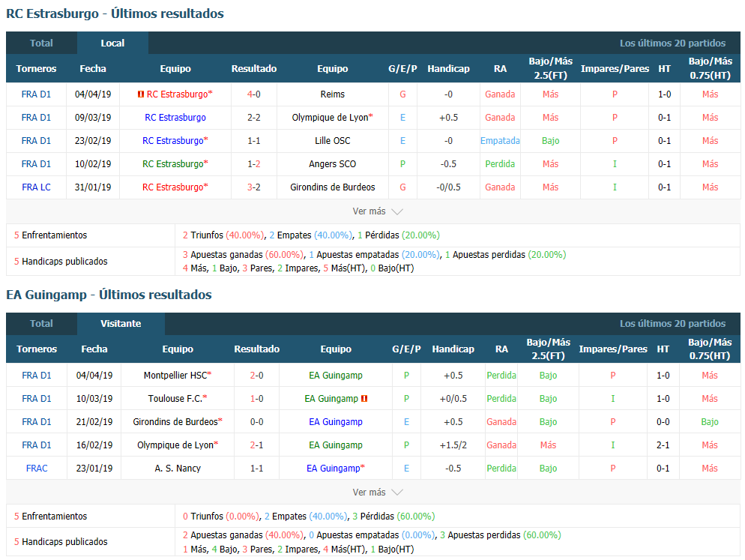Click the RC Estrasburgo - Últimos resultados heading

[115, 13]
